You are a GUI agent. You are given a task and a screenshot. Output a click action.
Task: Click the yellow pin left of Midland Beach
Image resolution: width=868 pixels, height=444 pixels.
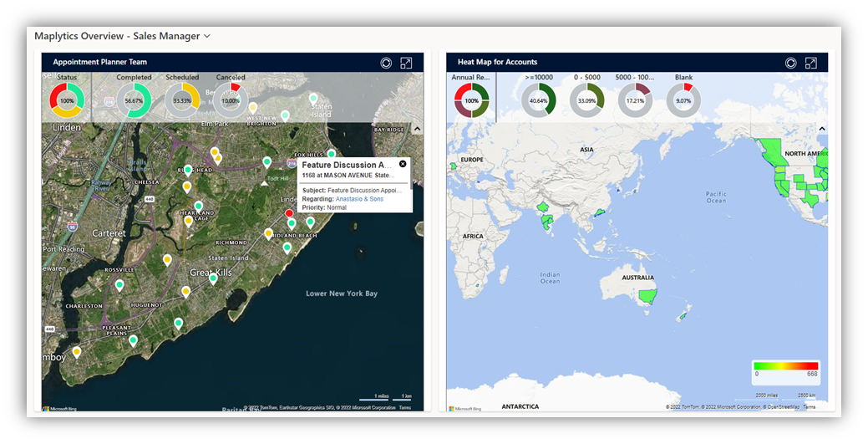(x=268, y=234)
